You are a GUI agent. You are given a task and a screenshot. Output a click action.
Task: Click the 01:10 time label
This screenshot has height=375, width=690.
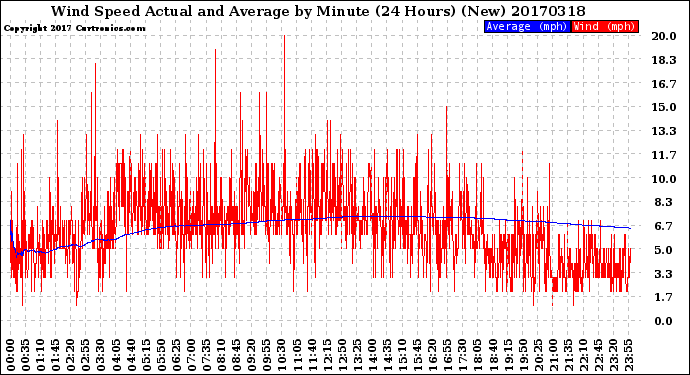tap(41, 355)
